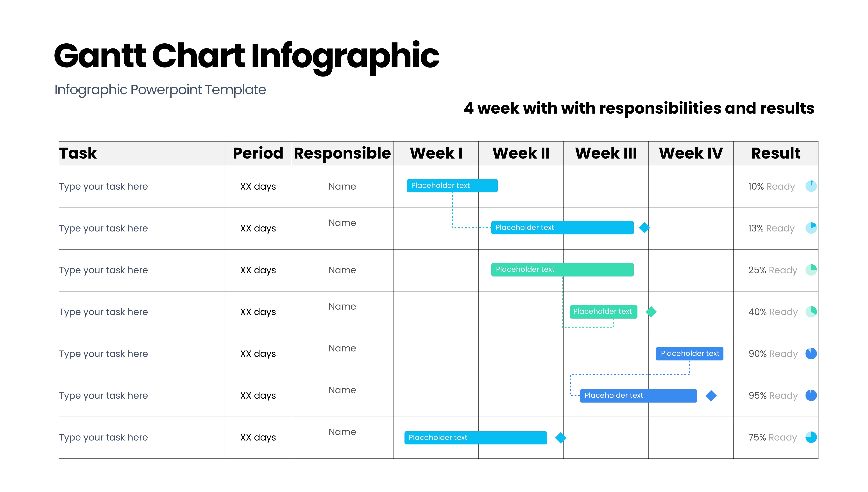Select the pie icon beside 75% Ready
Image resolution: width=868 pixels, height=492 pixels.
tap(811, 437)
